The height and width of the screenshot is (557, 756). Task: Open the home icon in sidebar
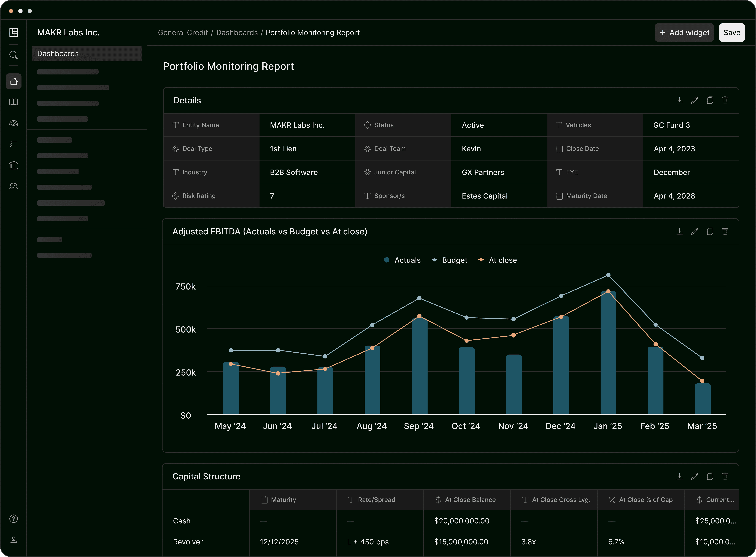click(x=13, y=81)
